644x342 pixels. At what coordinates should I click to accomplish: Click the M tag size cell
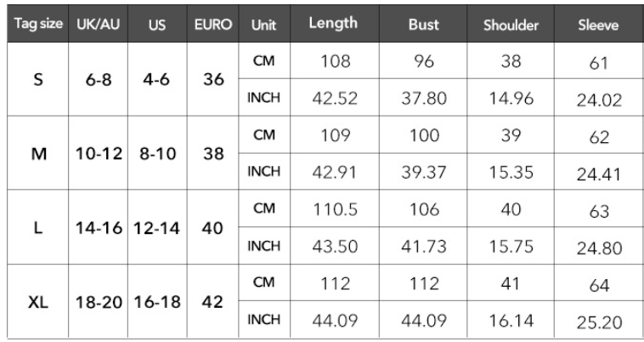(x=38, y=154)
